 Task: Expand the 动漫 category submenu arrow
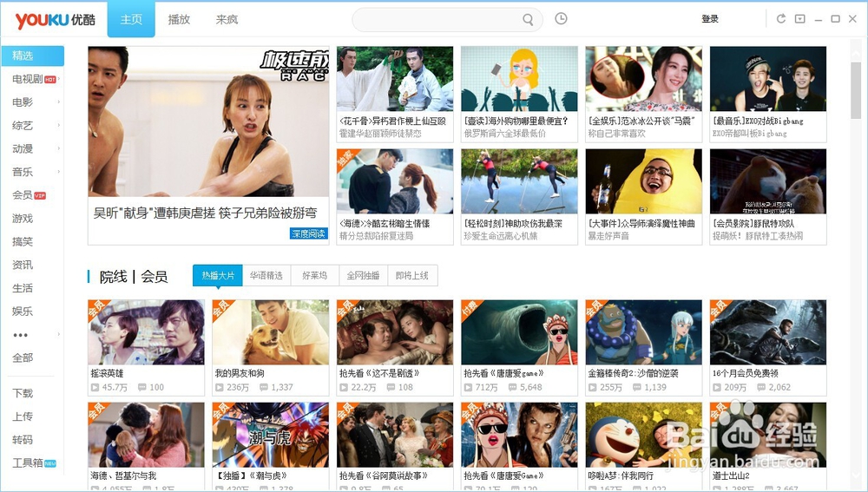point(59,148)
